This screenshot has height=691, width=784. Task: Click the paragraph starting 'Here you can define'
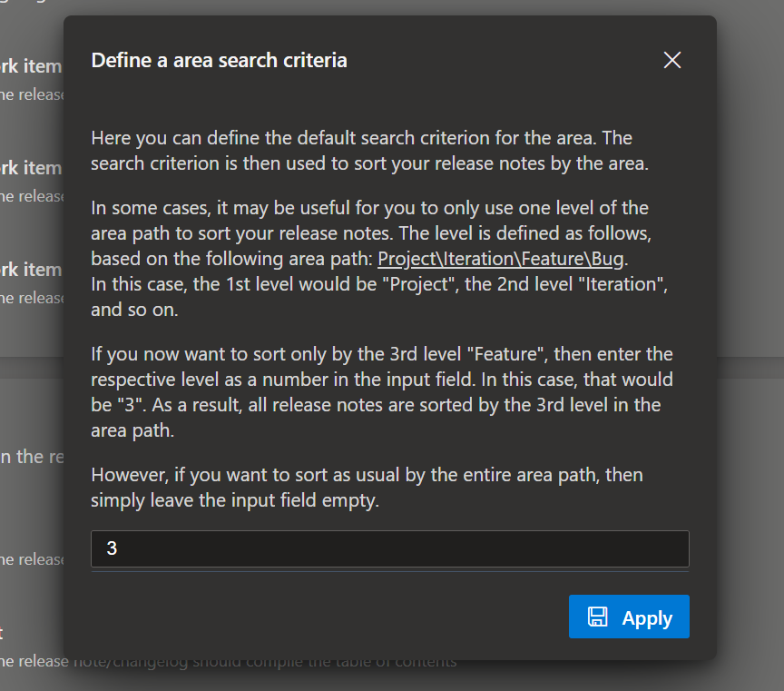click(x=361, y=151)
